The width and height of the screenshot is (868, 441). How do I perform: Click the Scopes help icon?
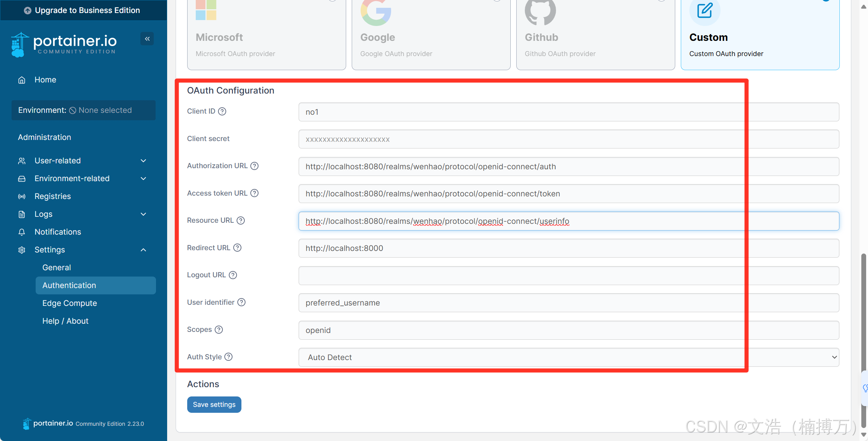point(219,330)
